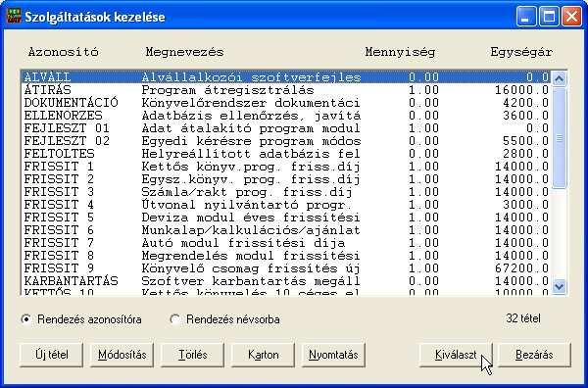
Task: Select the FEJLESZT 02 row
Action: [286, 141]
